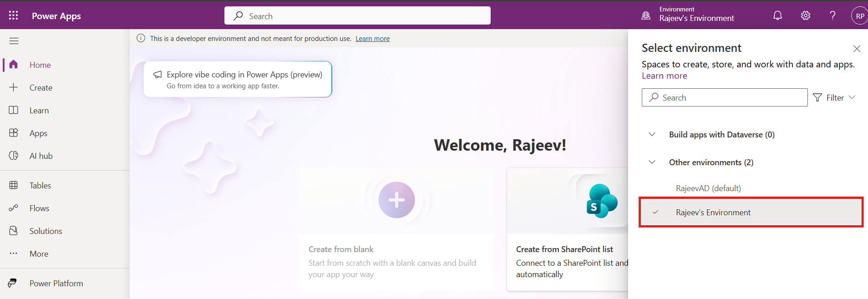Click the info icon in banner
Viewport: 868px width, 299px height.
point(141,38)
